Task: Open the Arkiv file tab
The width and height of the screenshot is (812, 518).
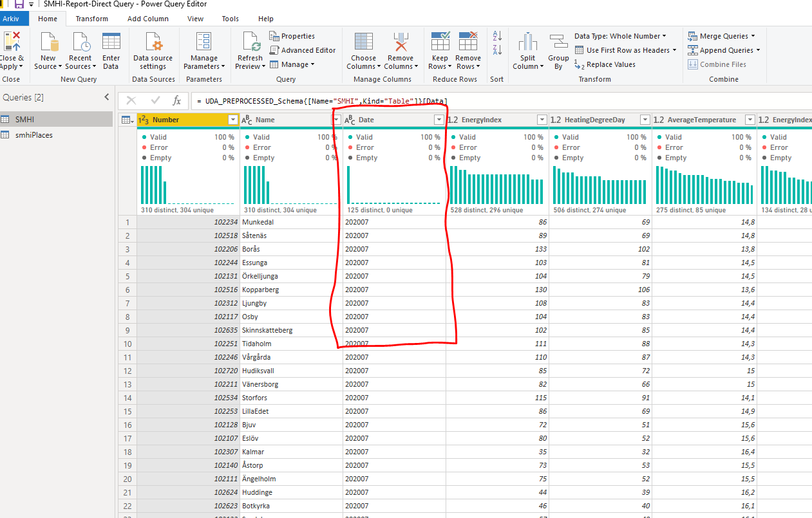Action: click(x=11, y=19)
